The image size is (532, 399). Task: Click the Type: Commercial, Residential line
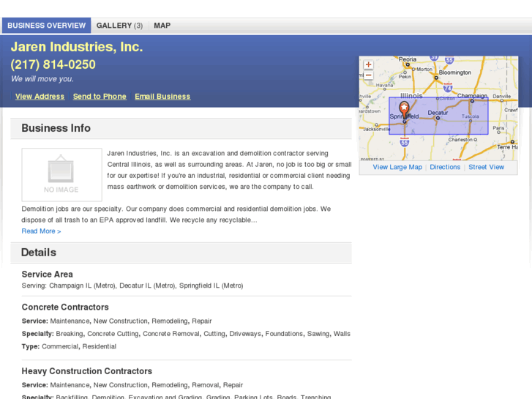[x=69, y=346]
